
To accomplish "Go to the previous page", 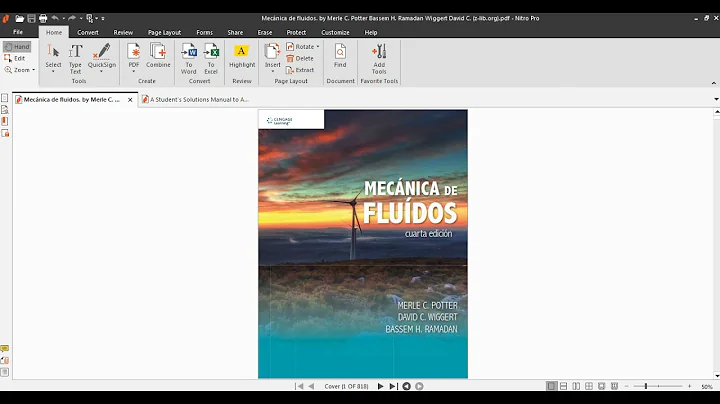I will pyautogui.click(x=311, y=387).
